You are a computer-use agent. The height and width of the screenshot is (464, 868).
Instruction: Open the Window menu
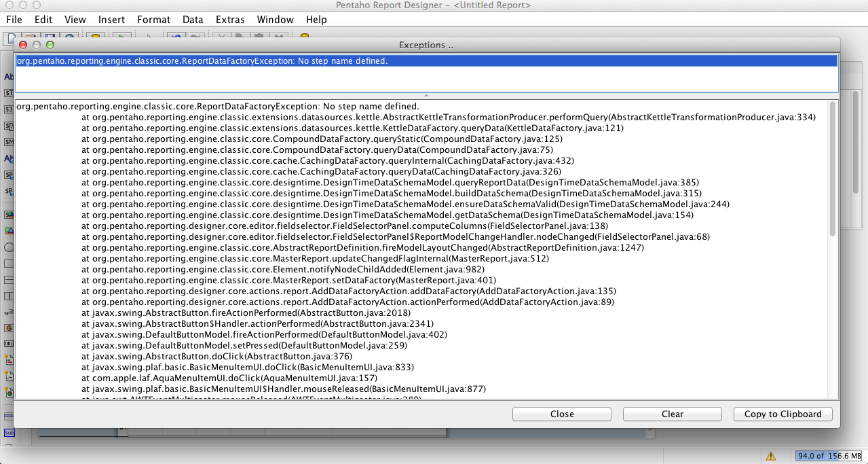tap(276, 20)
